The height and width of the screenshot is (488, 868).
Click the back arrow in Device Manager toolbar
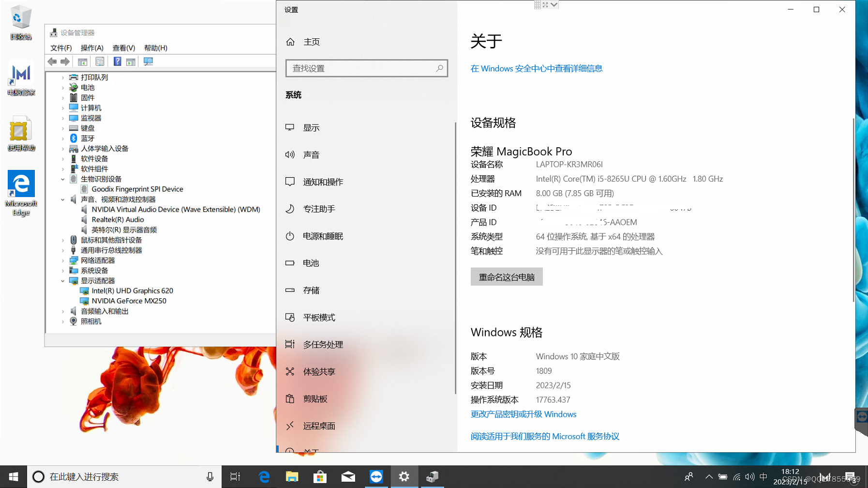52,61
